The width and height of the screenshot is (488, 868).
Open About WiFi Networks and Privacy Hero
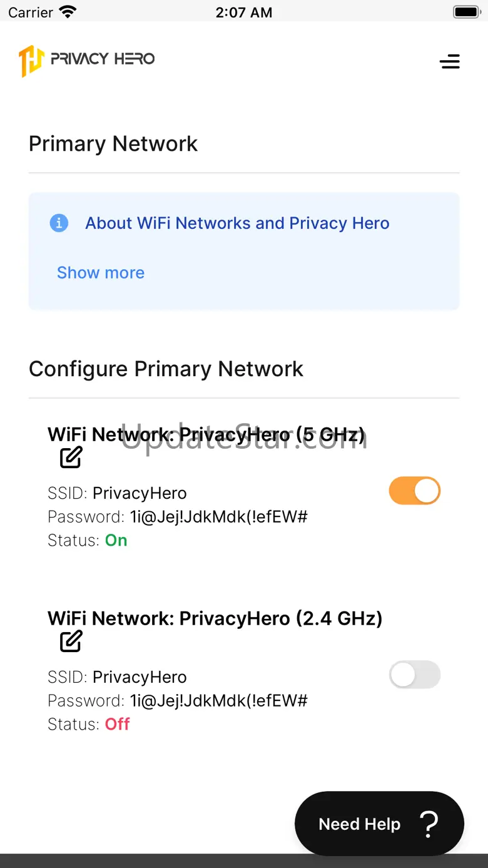pyautogui.click(x=237, y=223)
